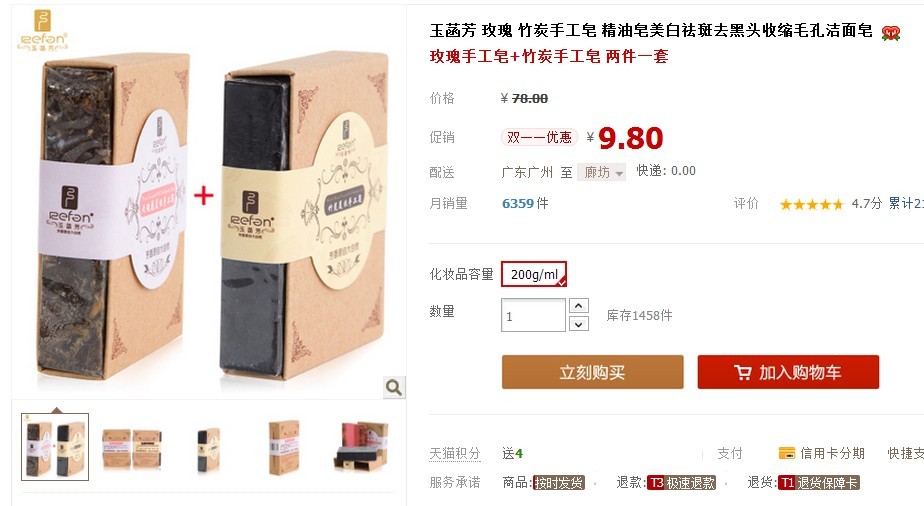Click the 立刻购买 buy now button

tap(593, 372)
